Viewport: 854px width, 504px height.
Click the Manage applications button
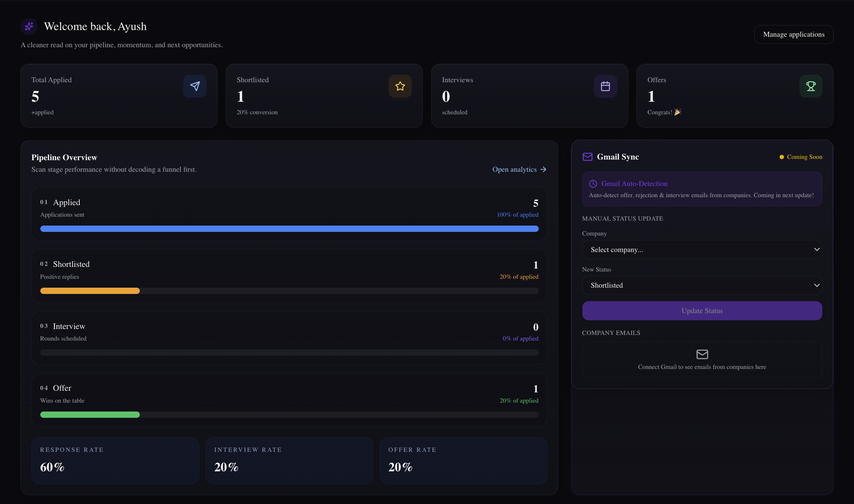click(794, 34)
